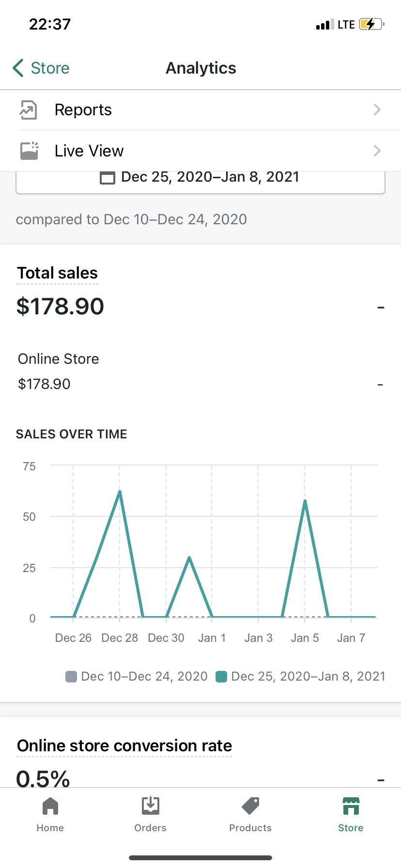The height and width of the screenshot is (868, 401).
Task: Expand Reports row chevron
Action: click(377, 110)
